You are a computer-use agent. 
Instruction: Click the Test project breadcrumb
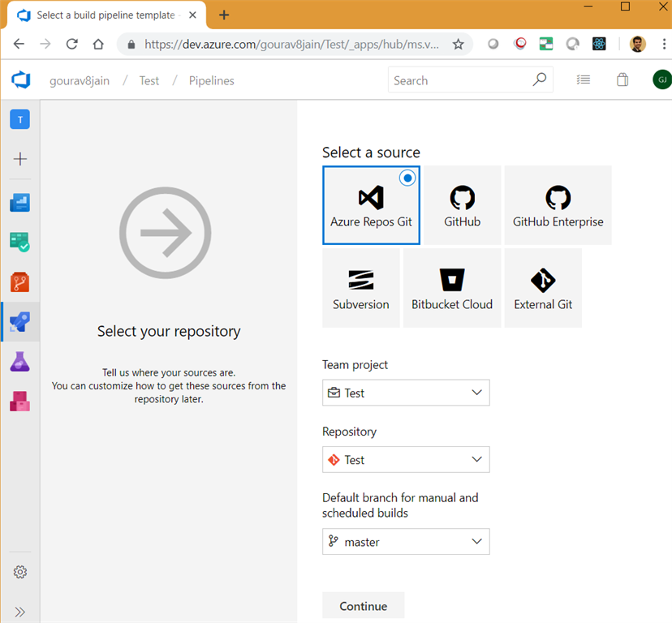149,80
